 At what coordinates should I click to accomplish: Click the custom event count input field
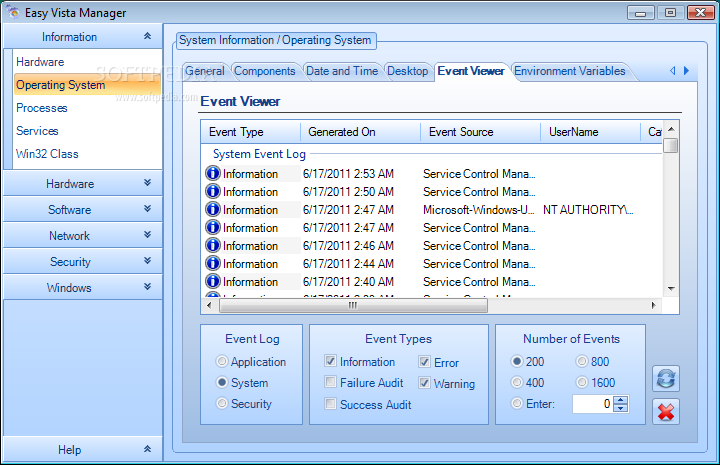[592, 404]
